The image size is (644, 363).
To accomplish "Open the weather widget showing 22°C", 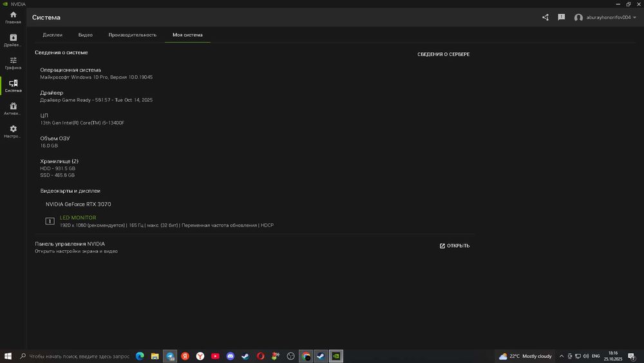I will [x=526, y=356].
